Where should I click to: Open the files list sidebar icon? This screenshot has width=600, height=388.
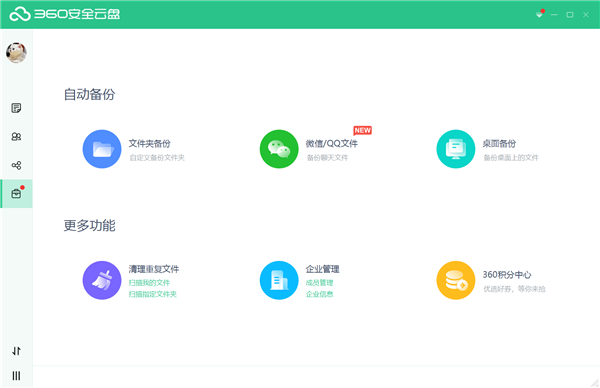[16, 108]
